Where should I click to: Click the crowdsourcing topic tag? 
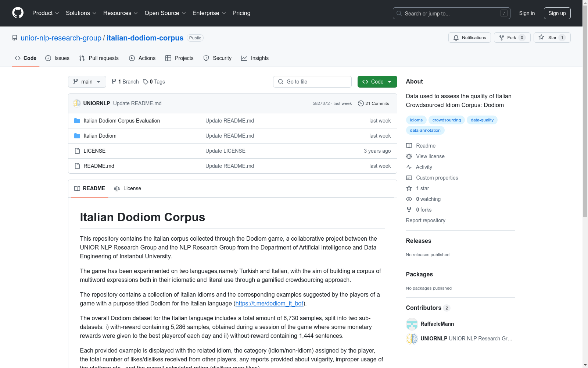[x=447, y=120]
